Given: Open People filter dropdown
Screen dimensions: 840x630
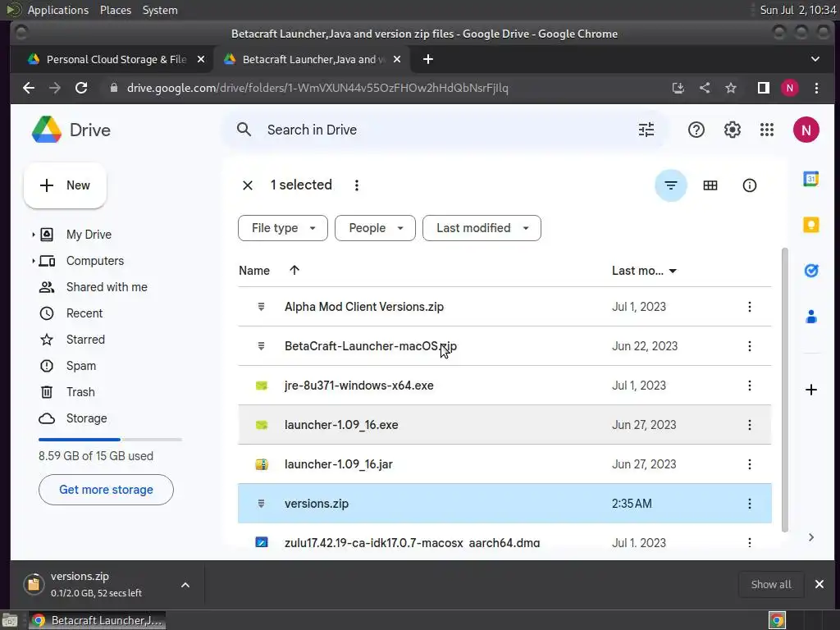Looking at the screenshot, I should pyautogui.click(x=375, y=228).
